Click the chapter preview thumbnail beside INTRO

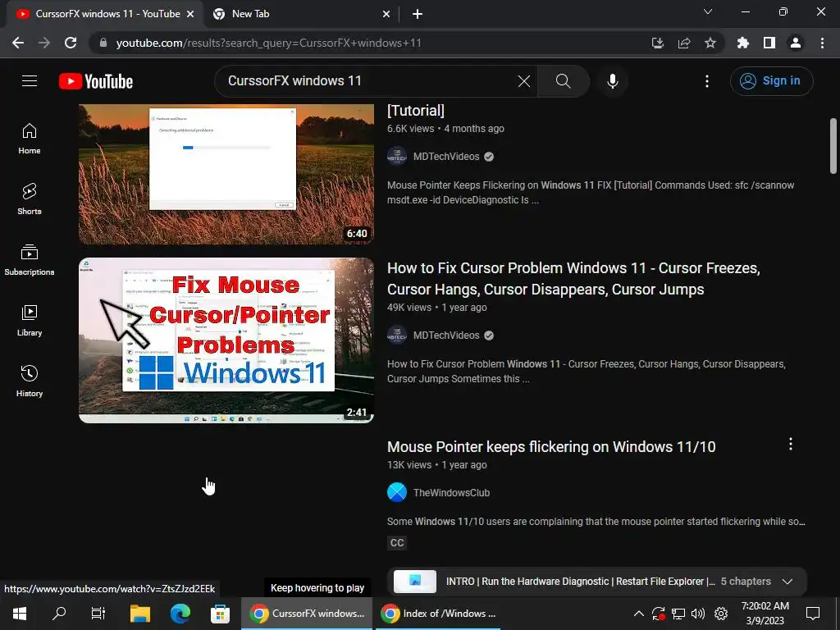415,582
